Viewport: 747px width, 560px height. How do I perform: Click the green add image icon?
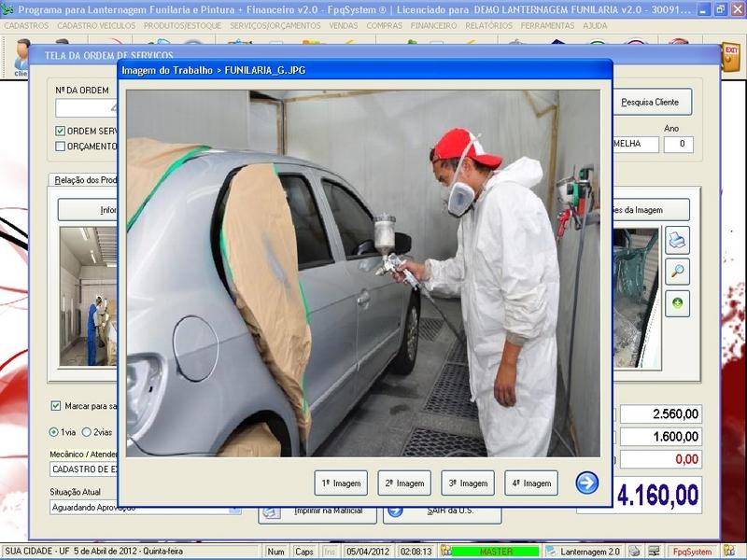point(677,302)
